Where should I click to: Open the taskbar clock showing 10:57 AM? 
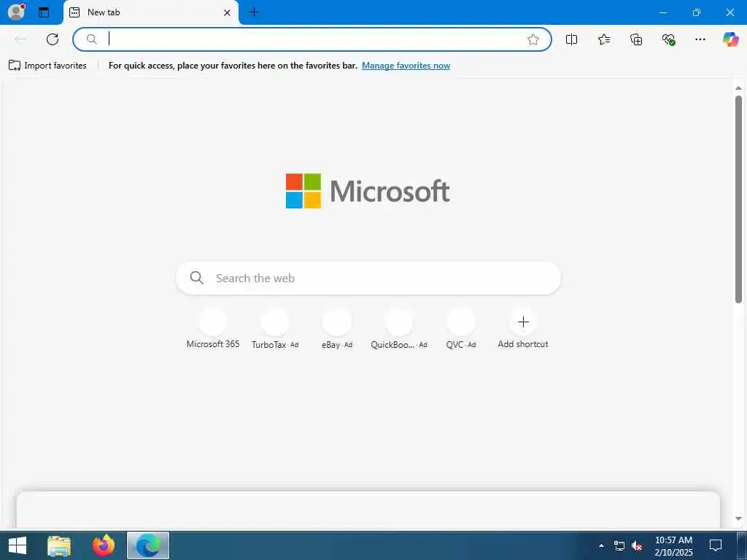pos(673,545)
